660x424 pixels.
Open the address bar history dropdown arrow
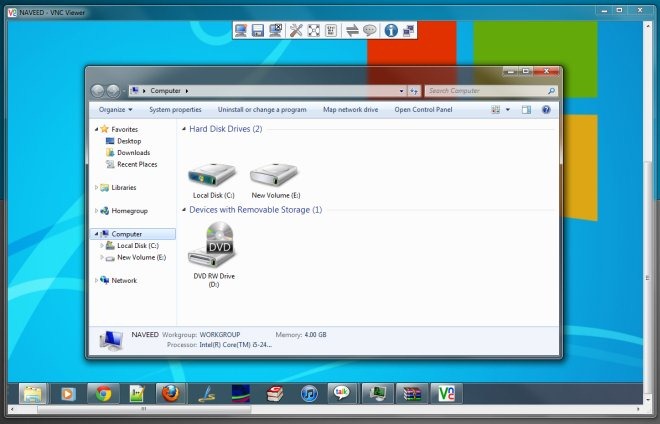pos(402,91)
